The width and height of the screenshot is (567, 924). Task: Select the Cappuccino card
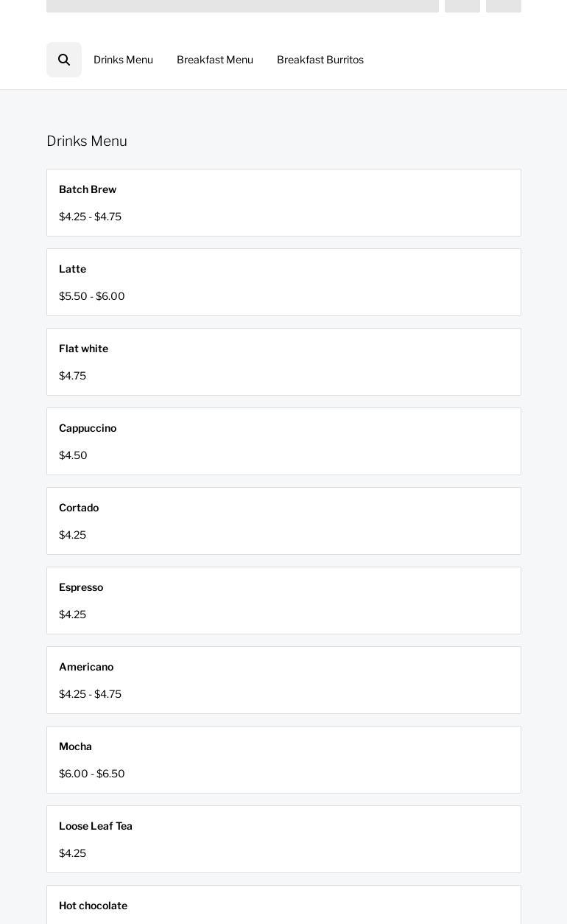coord(283,441)
